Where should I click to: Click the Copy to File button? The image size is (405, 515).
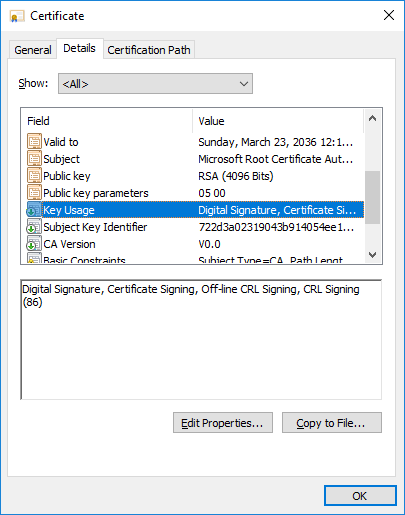click(332, 423)
